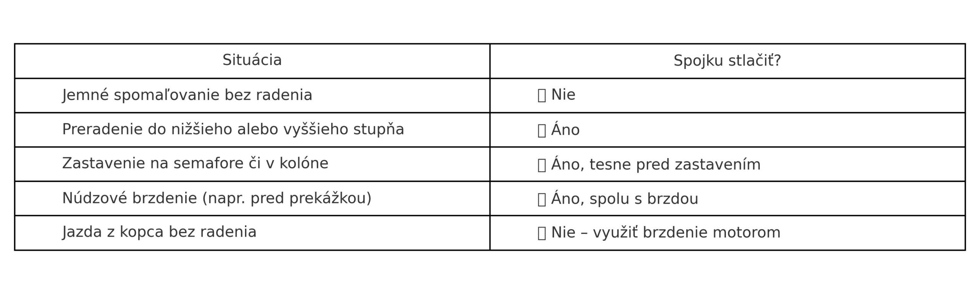Click the text "(napr. pred prekážkou)" in parentheses

click(x=287, y=198)
